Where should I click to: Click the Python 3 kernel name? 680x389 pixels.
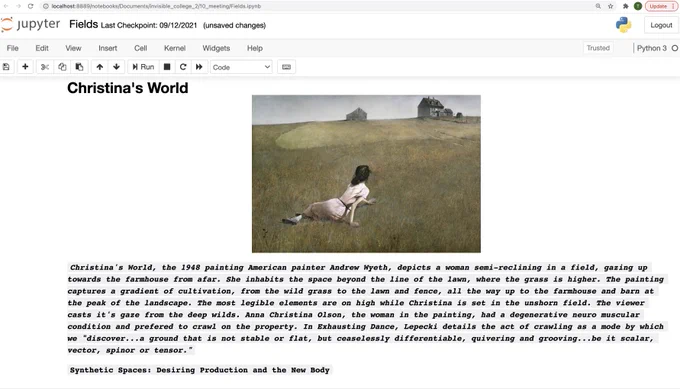[651, 48]
